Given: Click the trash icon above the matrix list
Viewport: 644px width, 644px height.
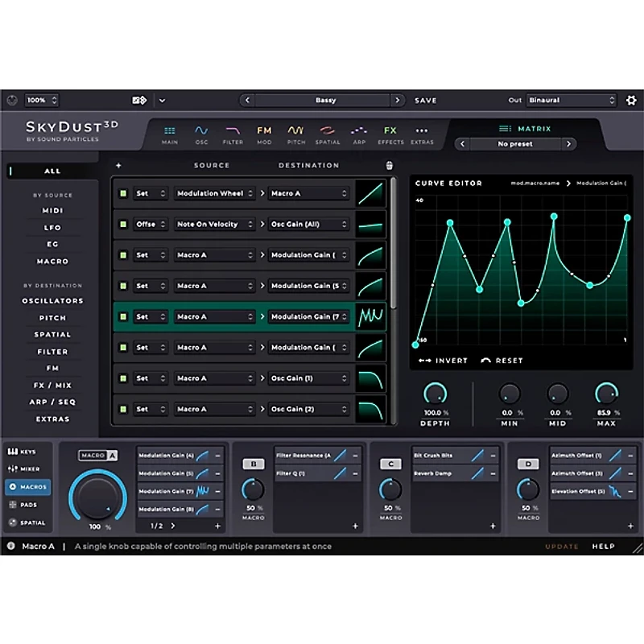Looking at the screenshot, I should click(x=390, y=165).
